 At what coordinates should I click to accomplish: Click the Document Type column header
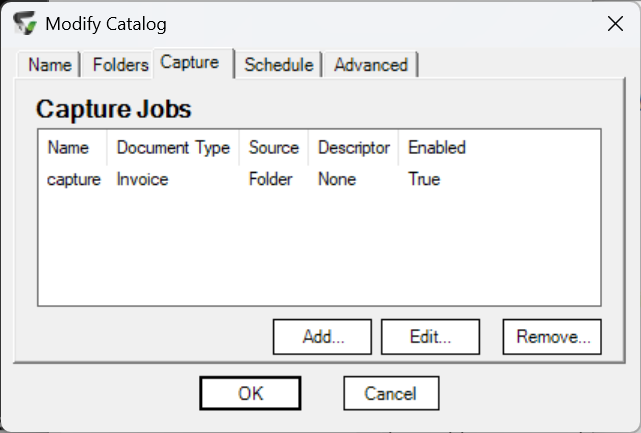[173, 148]
